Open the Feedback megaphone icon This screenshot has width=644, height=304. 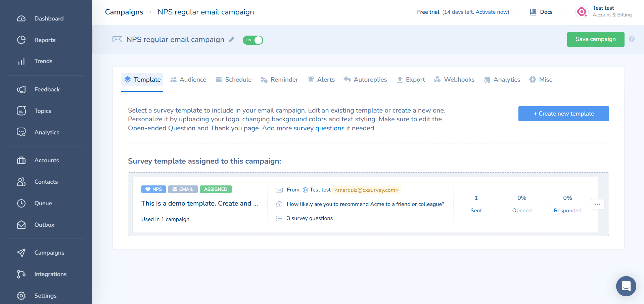[x=21, y=89]
